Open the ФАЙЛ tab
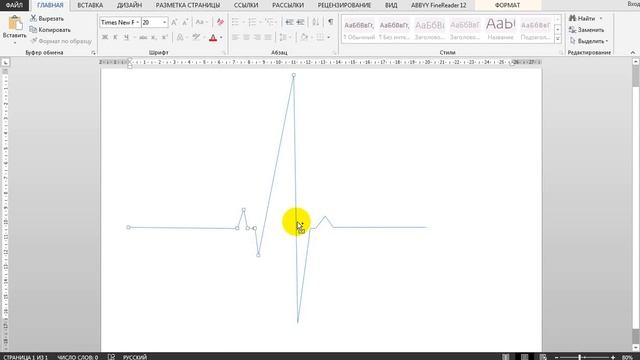The image size is (640, 360). pos(14,5)
